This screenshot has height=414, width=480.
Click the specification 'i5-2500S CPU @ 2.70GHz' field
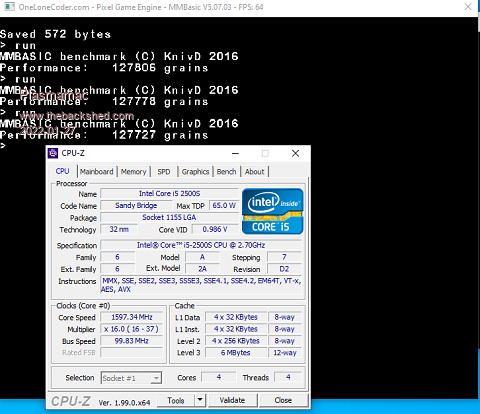pos(201,245)
